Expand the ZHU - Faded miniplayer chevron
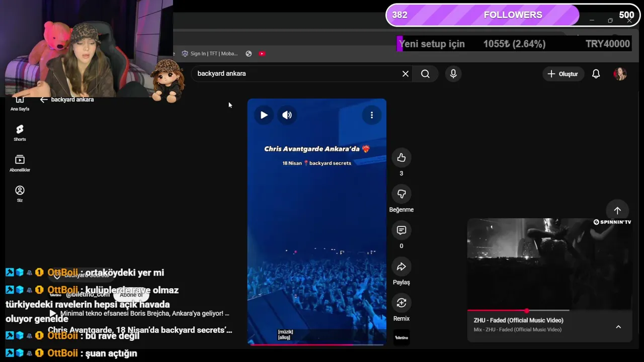This screenshot has height=362, width=644. 618,327
